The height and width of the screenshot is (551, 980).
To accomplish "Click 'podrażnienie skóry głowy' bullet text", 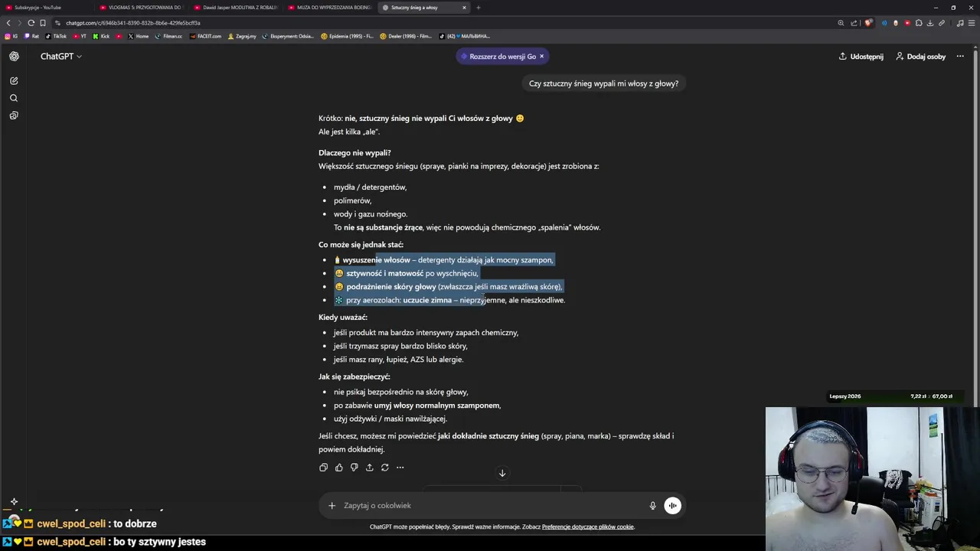I will [x=390, y=286].
